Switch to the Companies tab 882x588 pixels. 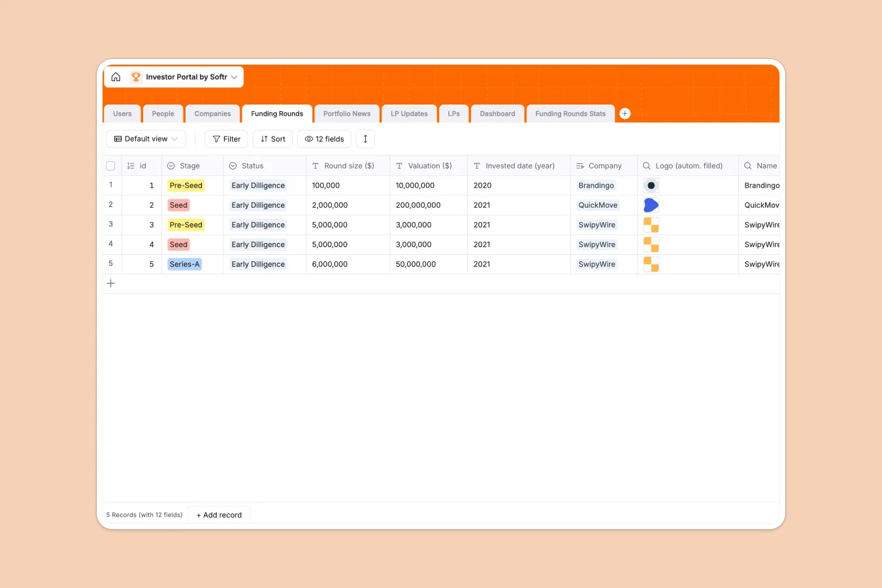[x=212, y=113]
